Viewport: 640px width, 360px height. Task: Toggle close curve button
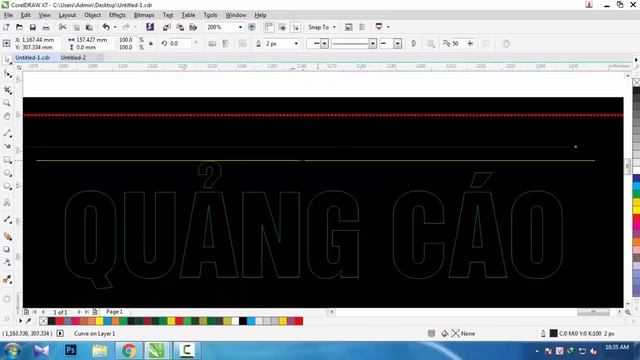(413, 43)
